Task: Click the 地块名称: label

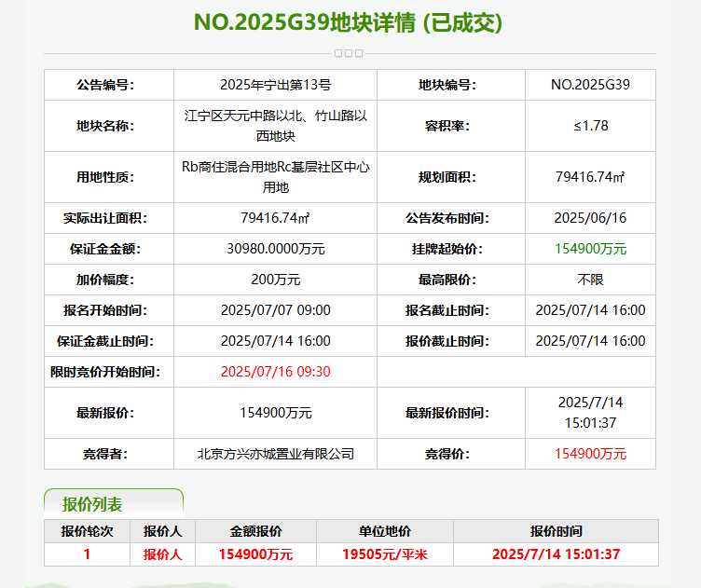Action: click(x=105, y=126)
